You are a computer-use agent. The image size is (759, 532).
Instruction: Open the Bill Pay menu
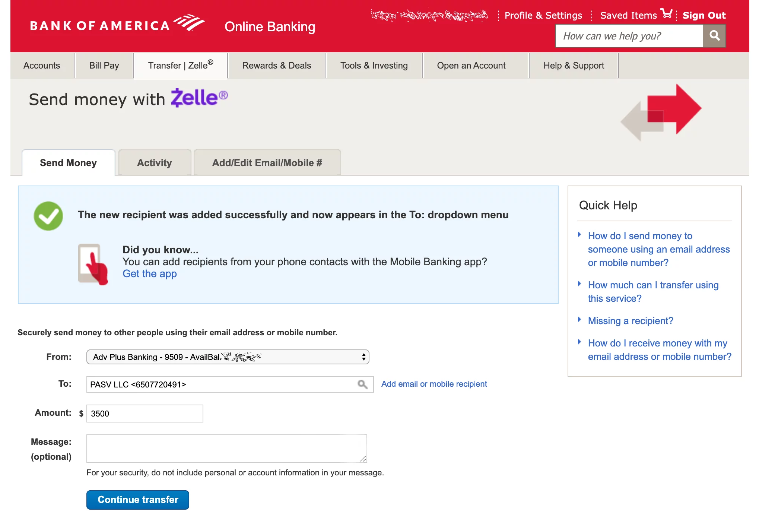click(x=104, y=66)
